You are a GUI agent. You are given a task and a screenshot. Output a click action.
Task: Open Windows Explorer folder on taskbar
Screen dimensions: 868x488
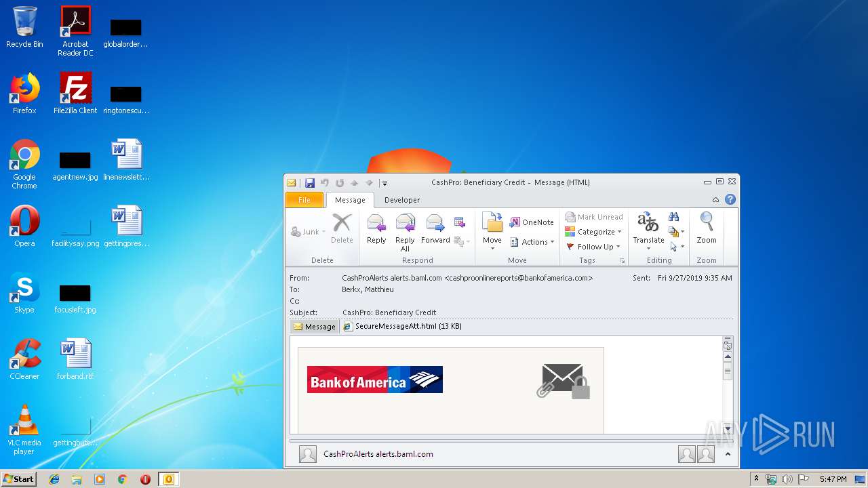pos(77,479)
